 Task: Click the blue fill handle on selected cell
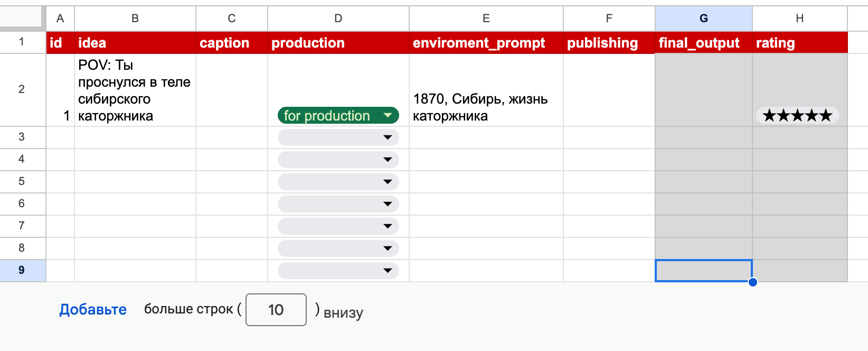(753, 282)
